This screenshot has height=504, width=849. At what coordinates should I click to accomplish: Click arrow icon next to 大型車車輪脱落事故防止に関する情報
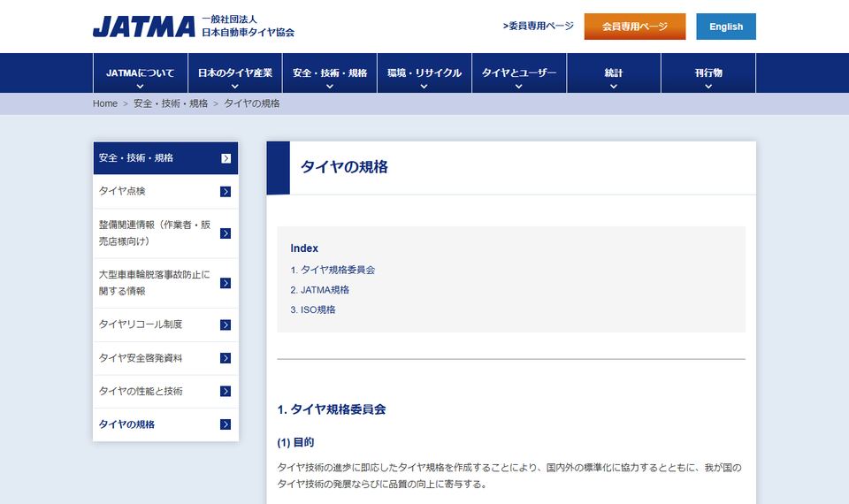(x=226, y=283)
